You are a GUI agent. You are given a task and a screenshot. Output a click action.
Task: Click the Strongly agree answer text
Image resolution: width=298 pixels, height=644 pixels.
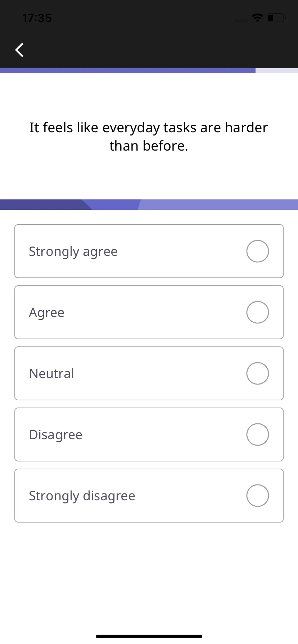(x=73, y=252)
